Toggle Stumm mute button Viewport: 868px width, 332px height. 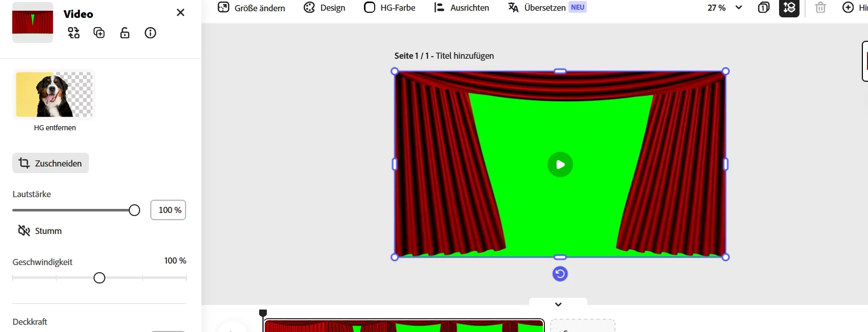click(x=40, y=231)
